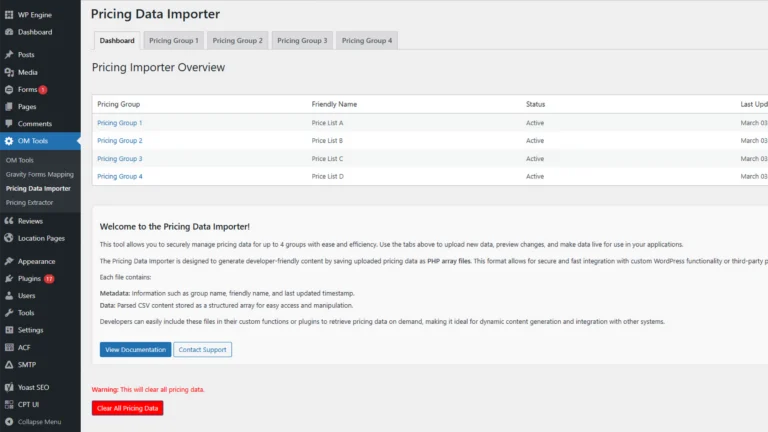Click the Location Pages globe icon

click(x=9, y=238)
